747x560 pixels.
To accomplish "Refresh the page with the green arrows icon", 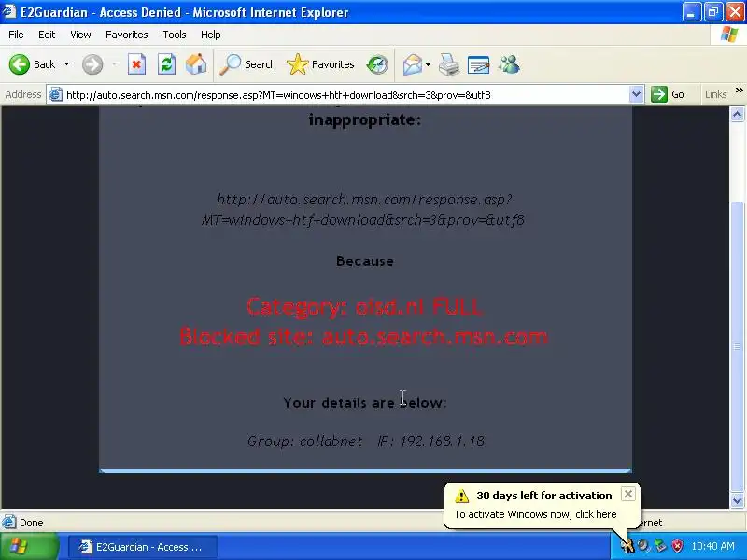I will coord(166,64).
